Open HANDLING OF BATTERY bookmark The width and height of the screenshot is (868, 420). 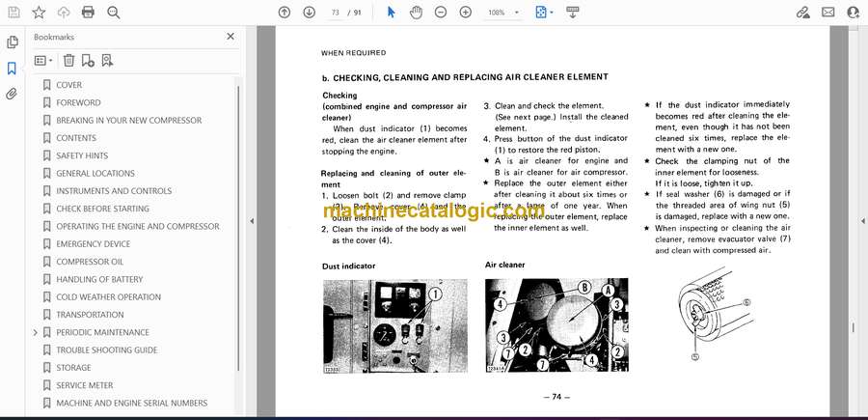pyautogui.click(x=99, y=279)
